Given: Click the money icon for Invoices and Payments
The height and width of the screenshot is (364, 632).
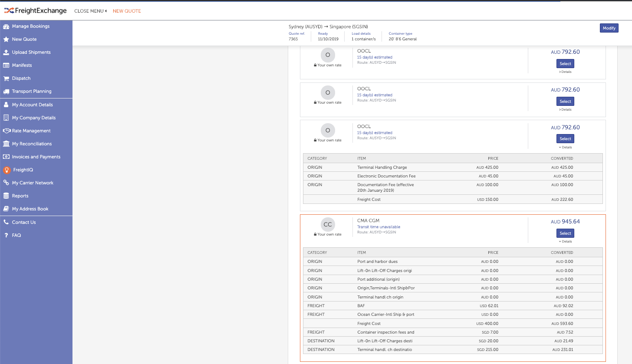Looking at the screenshot, I should [x=6, y=157].
